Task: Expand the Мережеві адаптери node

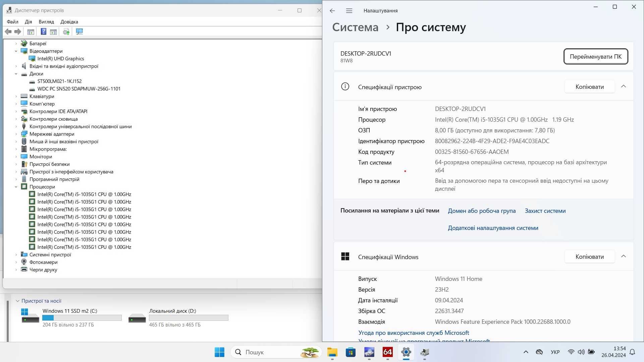Action: pos(16,134)
